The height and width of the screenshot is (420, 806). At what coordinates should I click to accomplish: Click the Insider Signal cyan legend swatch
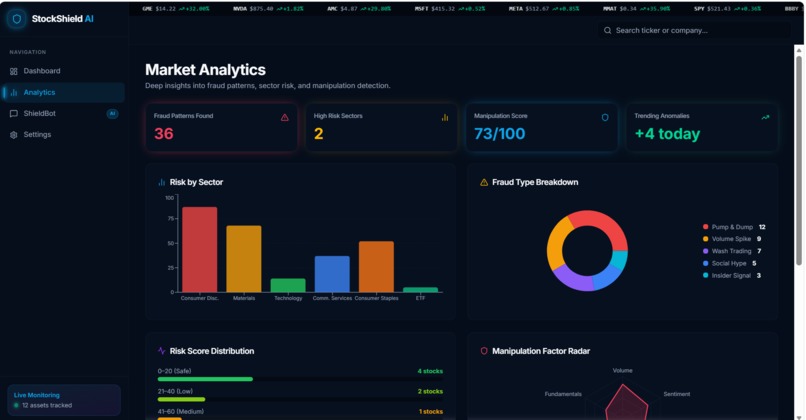[x=705, y=276]
